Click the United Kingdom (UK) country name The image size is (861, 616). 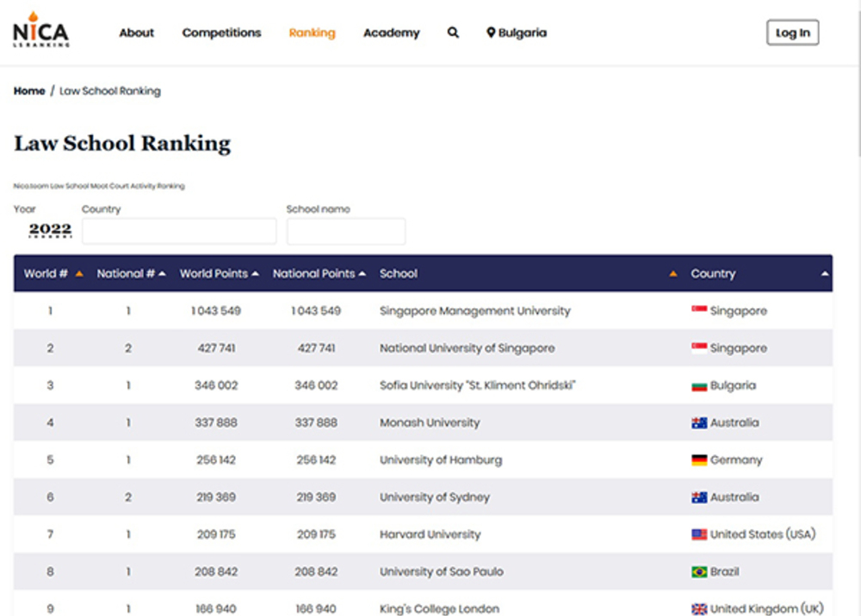pyautogui.click(x=766, y=609)
